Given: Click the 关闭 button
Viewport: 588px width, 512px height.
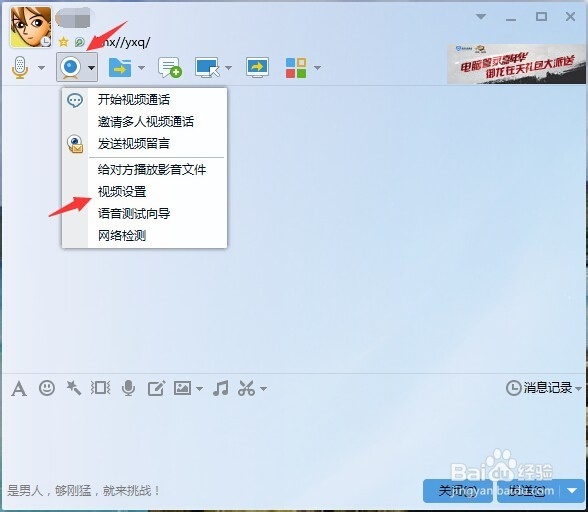Looking at the screenshot, I should click(x=458, y=491).
